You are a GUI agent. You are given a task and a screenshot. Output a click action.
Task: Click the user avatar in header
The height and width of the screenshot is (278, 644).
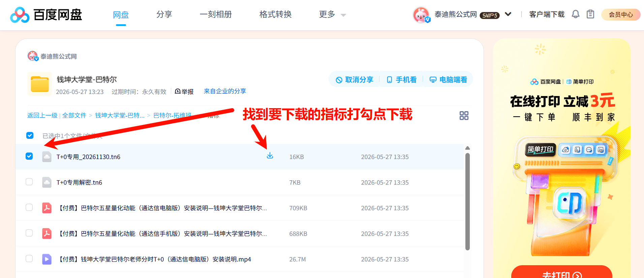(x=421, y=15)
